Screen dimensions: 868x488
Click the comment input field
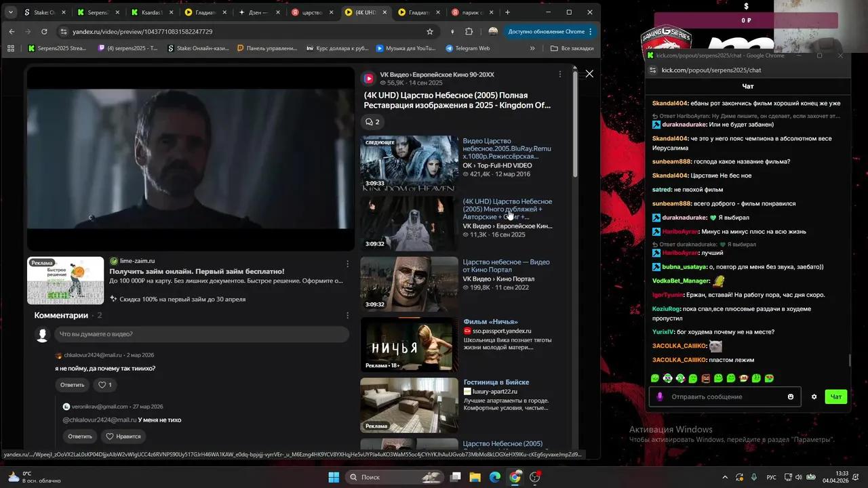(x=201, y=334)
